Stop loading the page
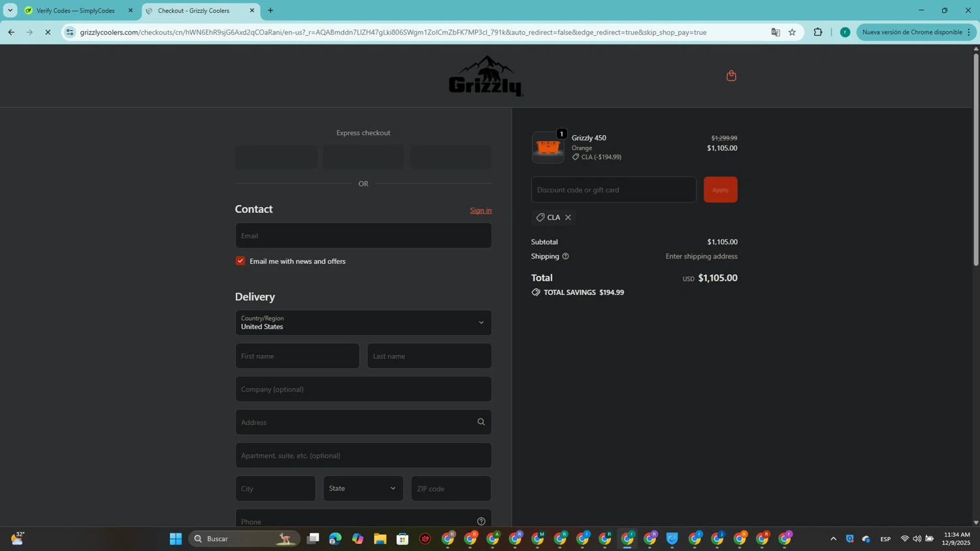 click(x=48, y=32)
